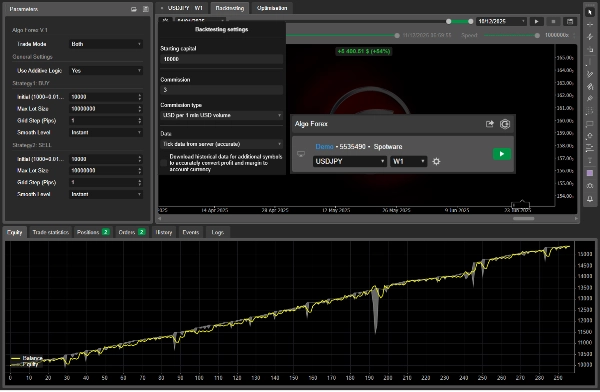Adjust the backtest Speed slider handle
Viewport: 600px width, 392px height.
pos(537,36)
